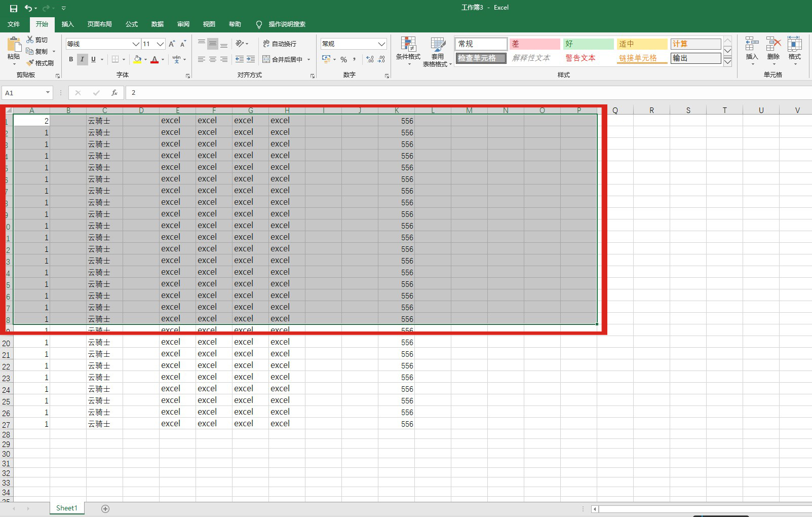Apply the 适中 (Neutral) yellow cell style
Image resolution: width=812 pixels, height=517 pixels.
coord(642,44)
